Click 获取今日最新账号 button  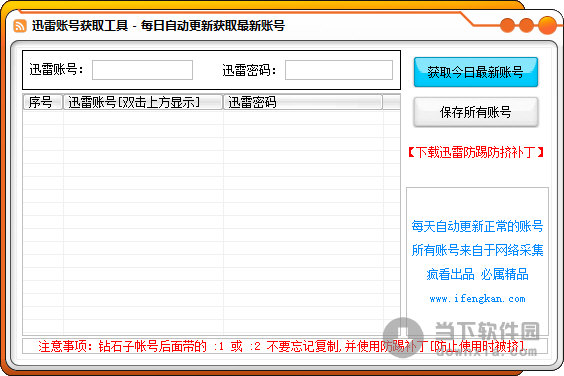[x=476, y=72]
